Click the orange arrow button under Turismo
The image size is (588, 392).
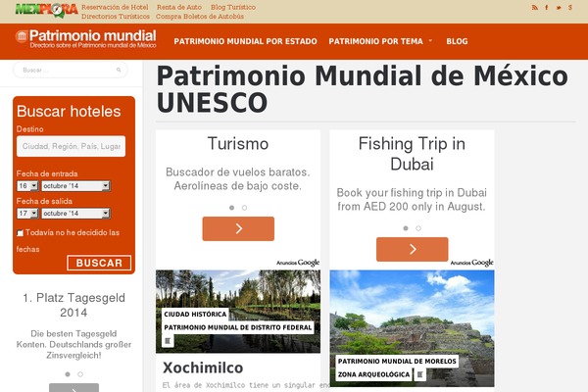(238, 228)
